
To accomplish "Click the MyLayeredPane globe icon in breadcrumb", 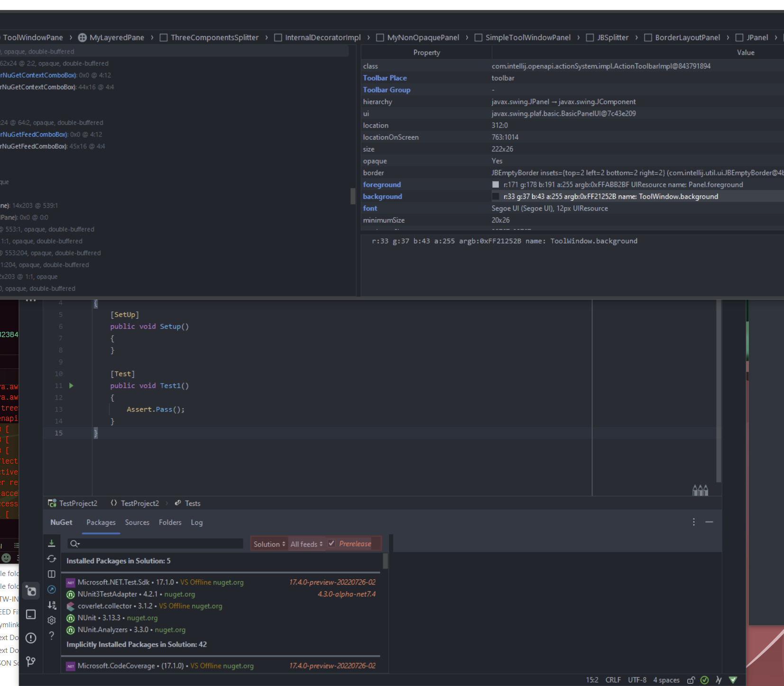I will click(x=82, y=37).
